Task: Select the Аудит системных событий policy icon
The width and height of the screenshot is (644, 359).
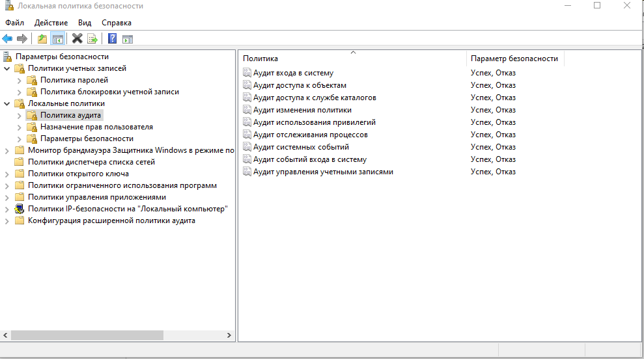Action: tap(247, 147)
